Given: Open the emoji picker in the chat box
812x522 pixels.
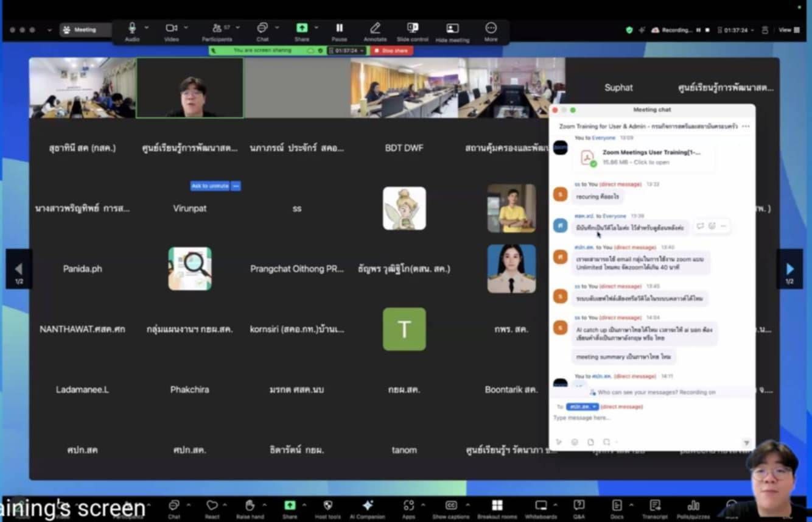Looking at the screenshot, I should click(x=575, y=442).
